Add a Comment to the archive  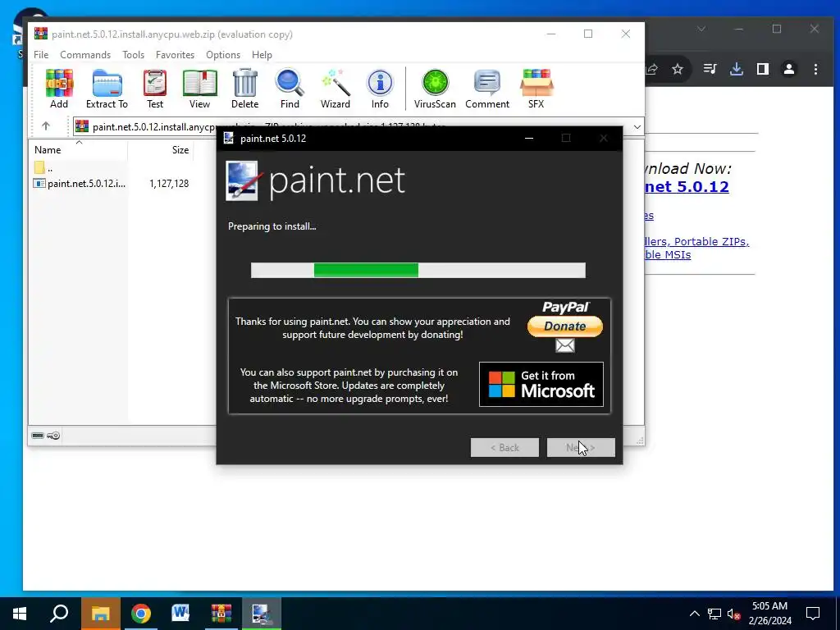487,89
